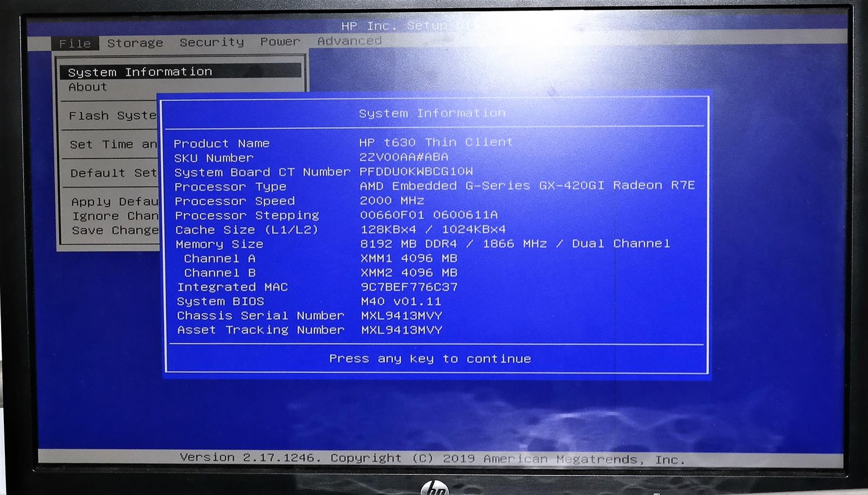Open the Advanced menu
The image size is (868, 495).
click(x=349, y=41)
